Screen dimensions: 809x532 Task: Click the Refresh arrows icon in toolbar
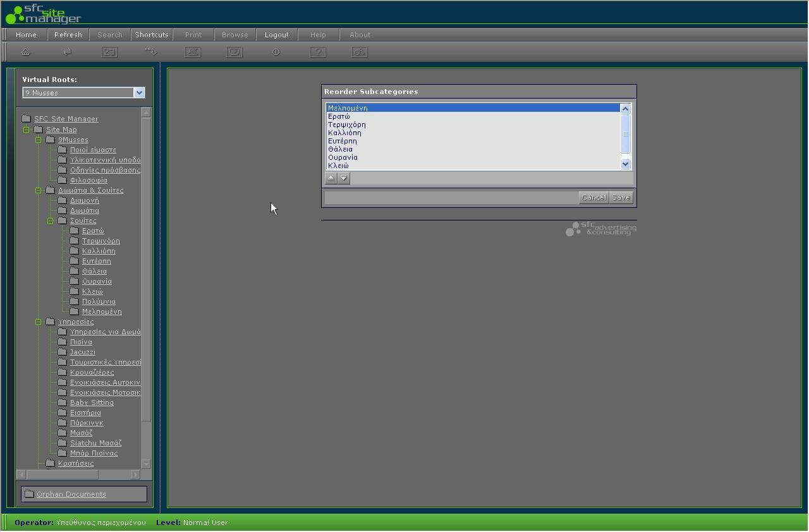(x=67, y=52)
